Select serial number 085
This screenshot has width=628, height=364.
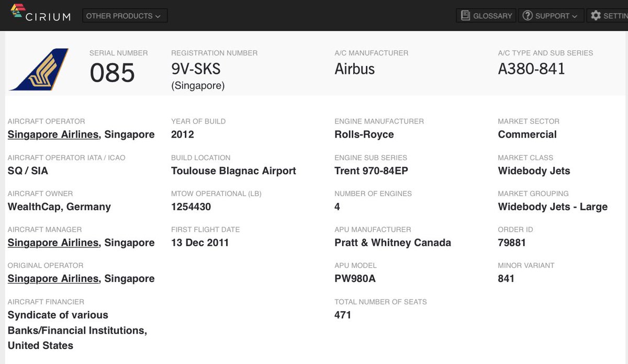(x=112, y=73)
